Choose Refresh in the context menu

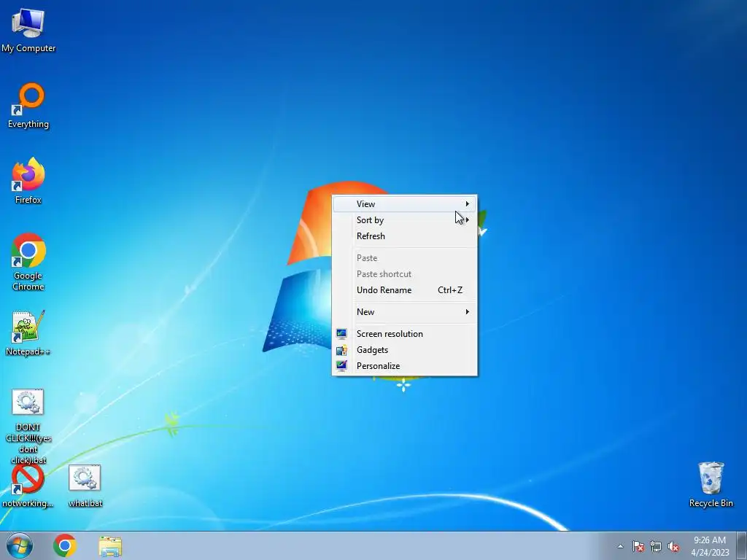point(404,236)
